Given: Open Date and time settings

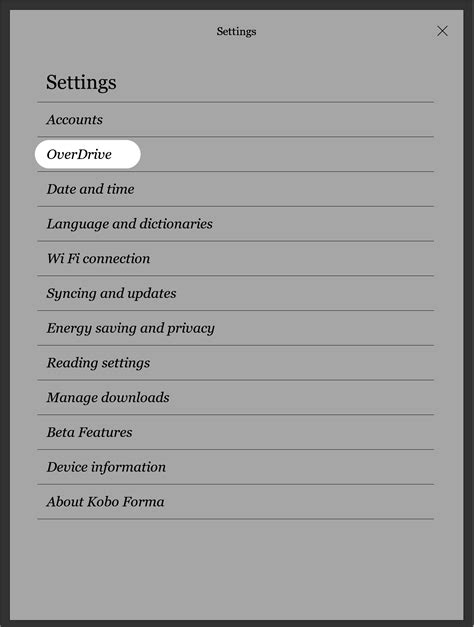Looking at the screenshot, I should pyautogui.click(x=236, y=189).
